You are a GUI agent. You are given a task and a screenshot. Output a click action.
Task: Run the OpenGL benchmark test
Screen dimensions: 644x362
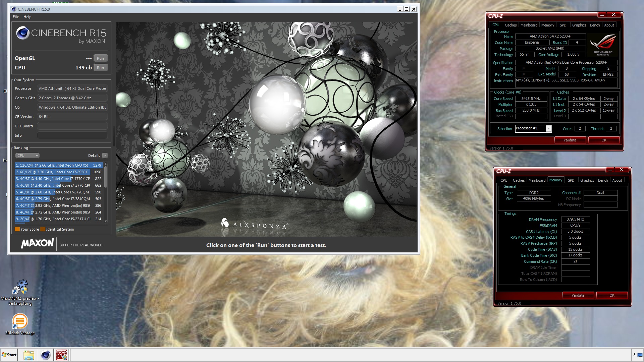point(100,58)
